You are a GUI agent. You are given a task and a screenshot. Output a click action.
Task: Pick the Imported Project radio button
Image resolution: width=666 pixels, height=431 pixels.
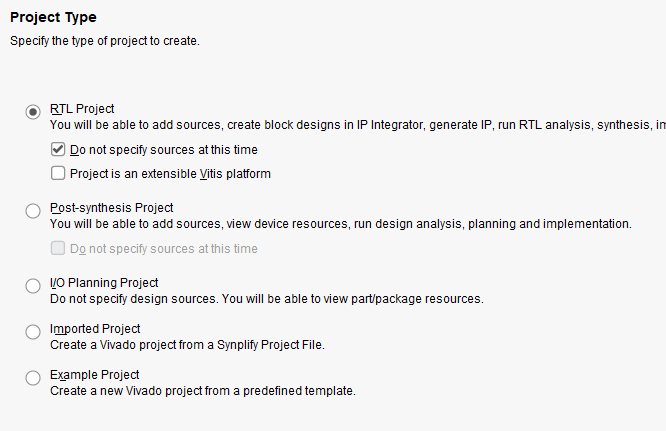point(33,331)
